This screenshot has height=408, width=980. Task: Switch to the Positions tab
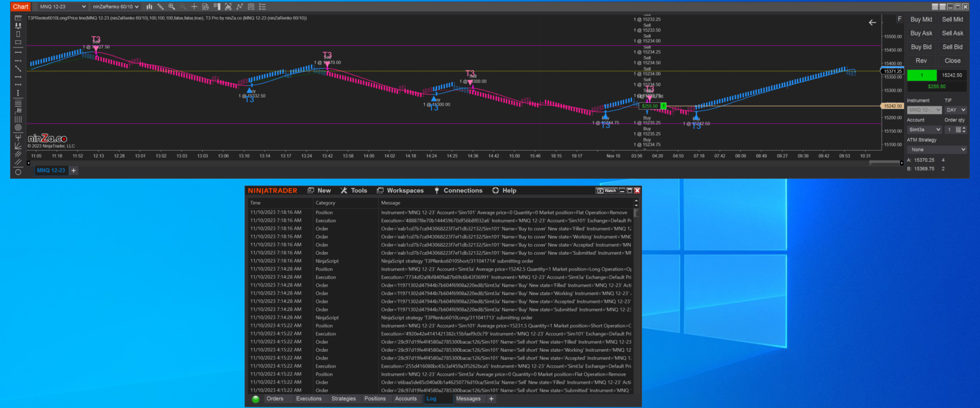click(375, 399)
